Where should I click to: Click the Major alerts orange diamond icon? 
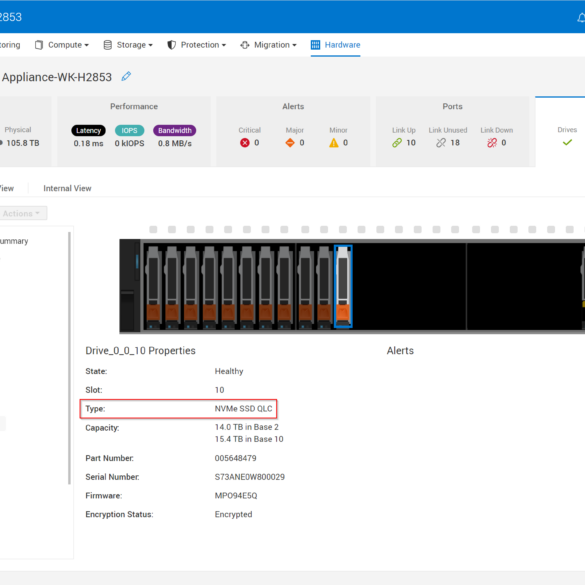click(x=290, y=143)
